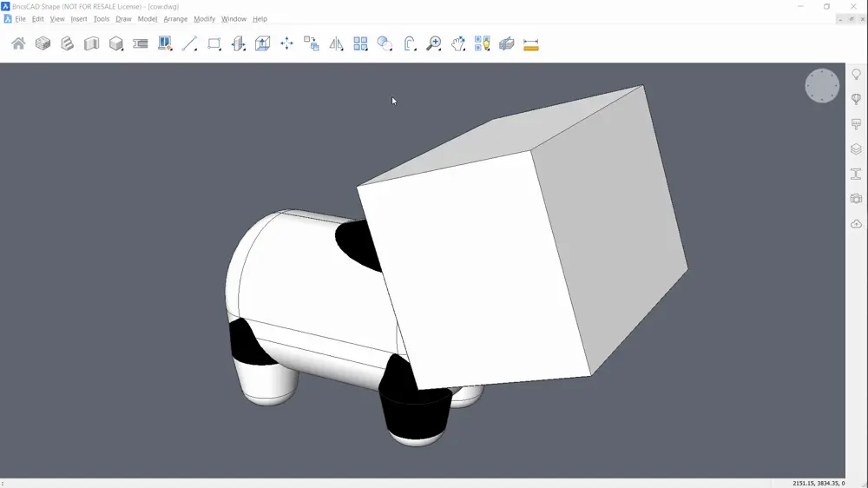
Task: Open the paint roller Materials panel
Action: [x=856, y=124]
